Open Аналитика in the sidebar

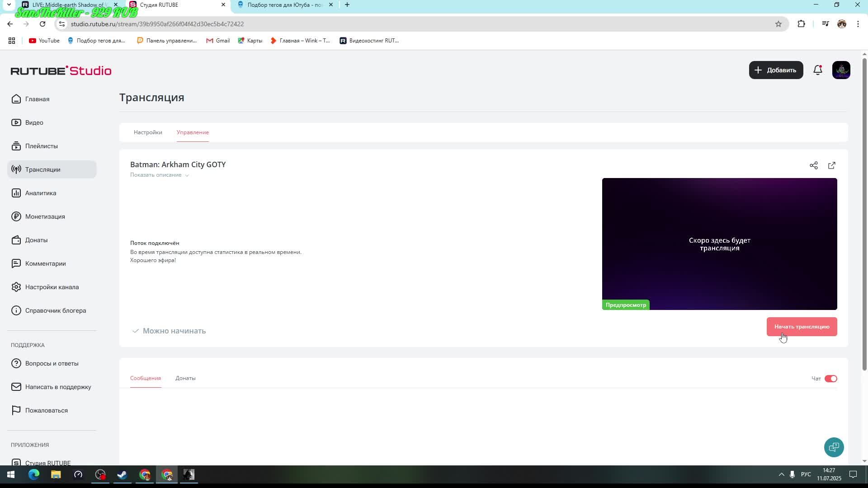pyautogui.click(x=41, y=193)
